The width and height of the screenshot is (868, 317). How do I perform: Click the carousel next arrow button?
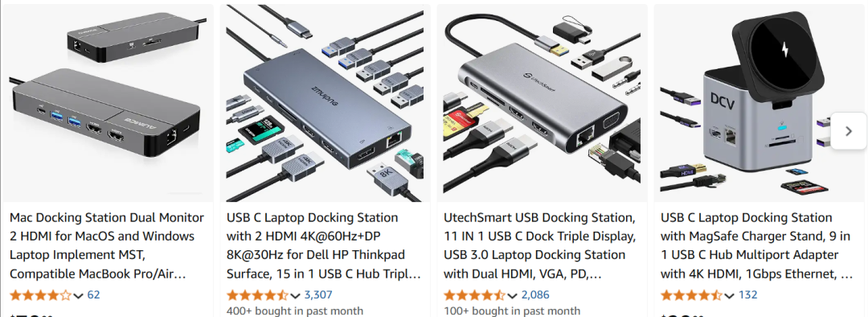tap(850, 131)
